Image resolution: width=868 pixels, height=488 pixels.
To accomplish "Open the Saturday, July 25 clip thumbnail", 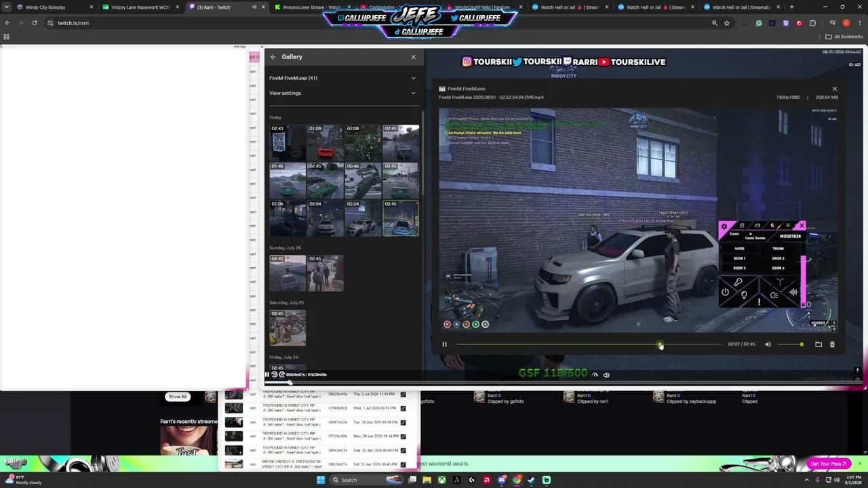I will coord(288,327).
